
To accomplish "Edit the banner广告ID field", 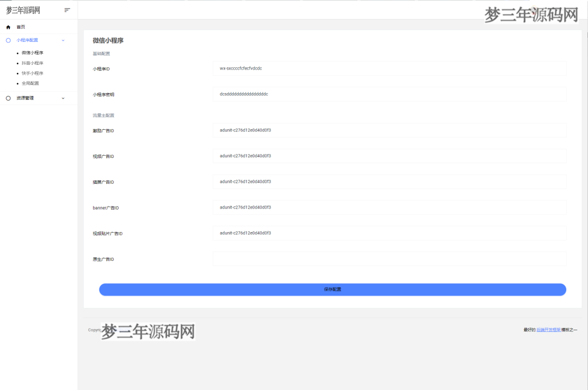I will [389, 207].
